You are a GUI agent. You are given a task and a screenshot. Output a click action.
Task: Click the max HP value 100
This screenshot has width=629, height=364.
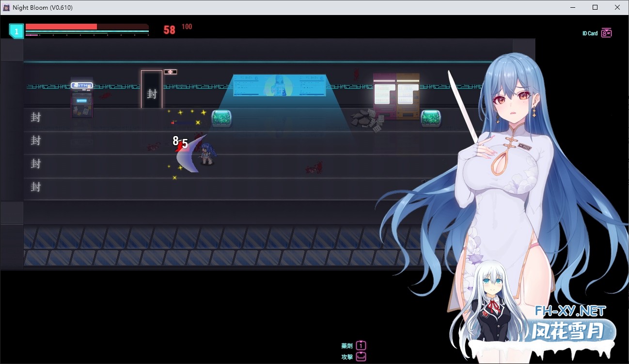187,27
